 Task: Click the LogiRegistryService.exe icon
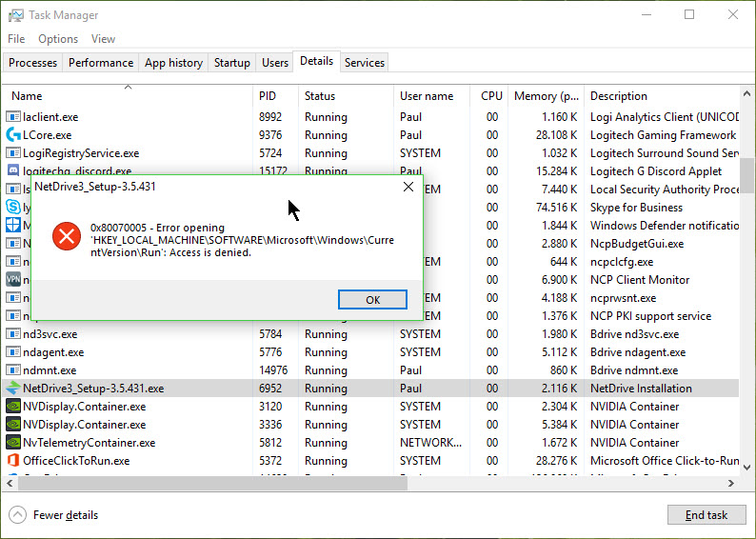13,152
